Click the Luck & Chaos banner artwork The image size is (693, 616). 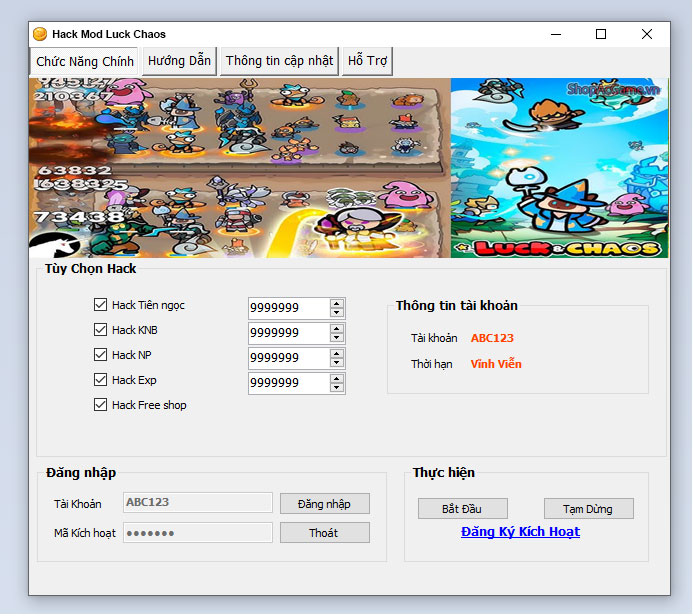pos(560,168)
